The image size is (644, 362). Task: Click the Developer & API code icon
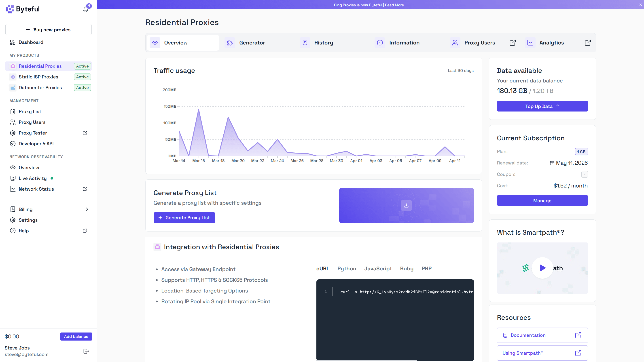(x=13, y=144)
